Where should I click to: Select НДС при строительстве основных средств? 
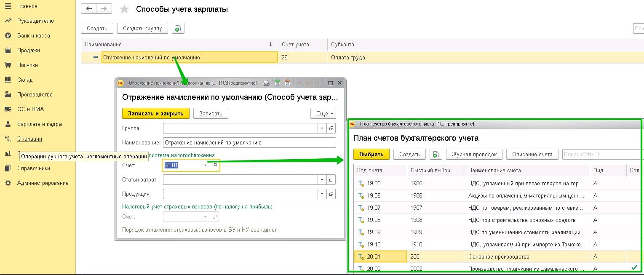[x=522, y=220]
